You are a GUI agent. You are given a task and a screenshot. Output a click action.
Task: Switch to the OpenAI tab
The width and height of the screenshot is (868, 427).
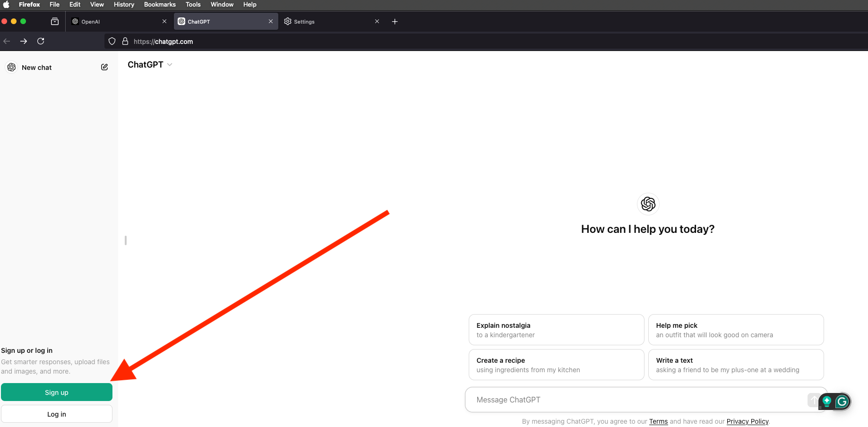118,22
